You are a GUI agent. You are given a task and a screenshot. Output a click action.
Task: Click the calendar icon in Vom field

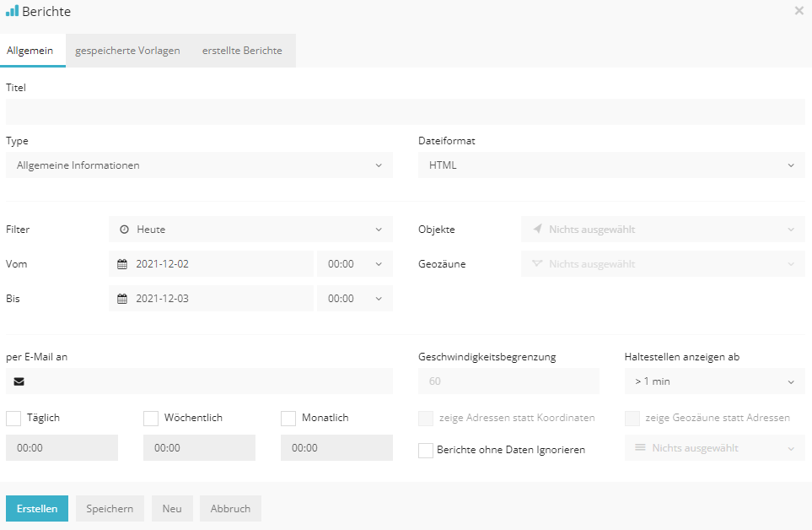click(x=122, y=264)
